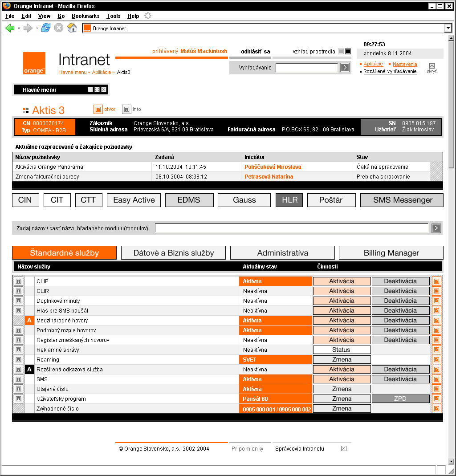Click the odhlásiť sa logout link
The image size is (456, 476).
click(255, 52)
